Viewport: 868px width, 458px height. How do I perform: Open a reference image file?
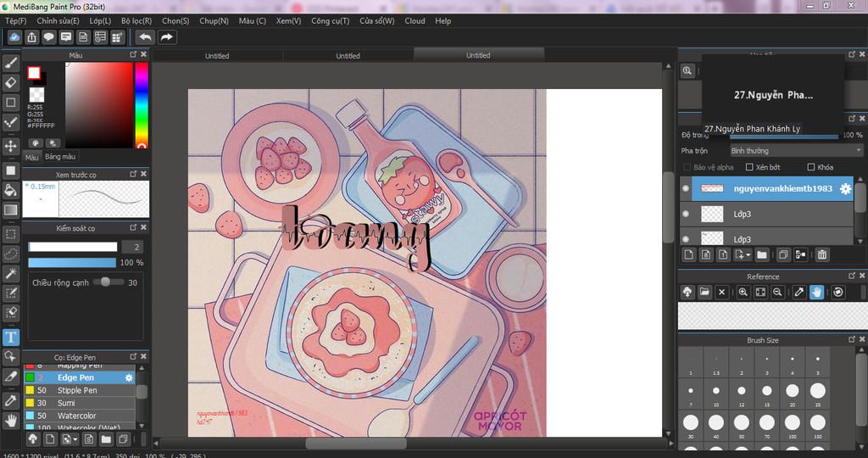coord(704,292)
